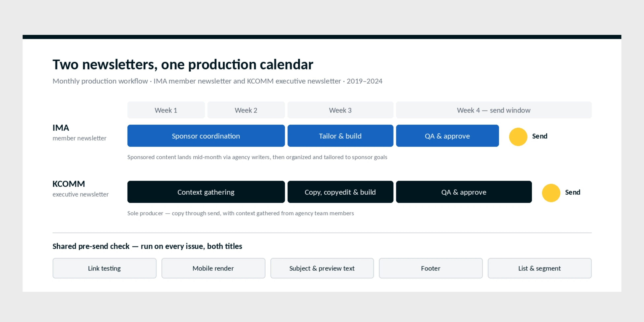Screen dimensions: 644x322
Task: Select the Week 2 column header
Action: [246, 110]
